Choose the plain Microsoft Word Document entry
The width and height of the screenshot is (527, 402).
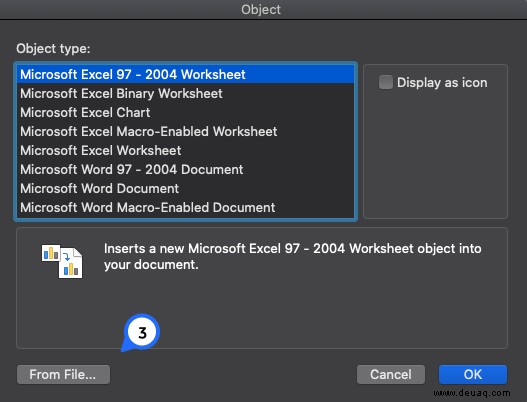coord(185,189)
